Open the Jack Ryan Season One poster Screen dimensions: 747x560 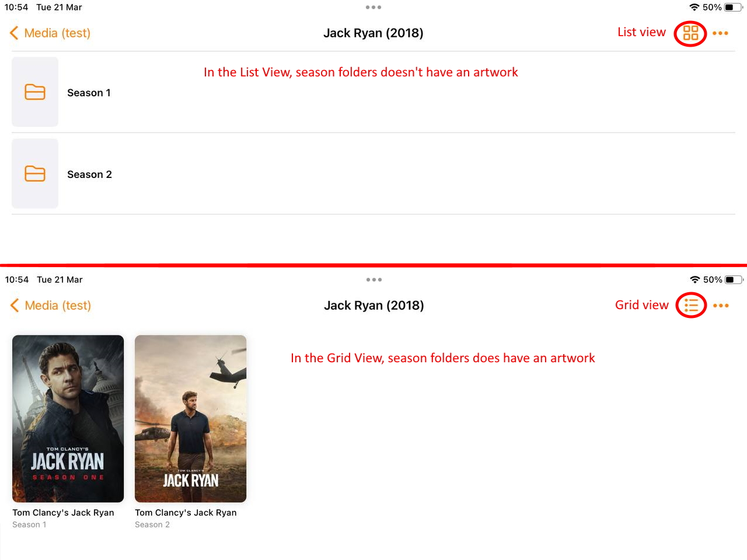click(x=68, y=419)
